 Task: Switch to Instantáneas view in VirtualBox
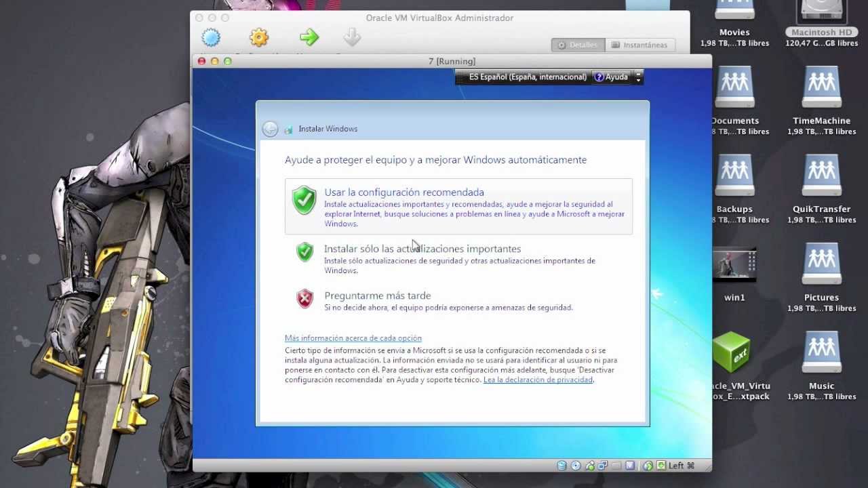(x=639, y=45)
